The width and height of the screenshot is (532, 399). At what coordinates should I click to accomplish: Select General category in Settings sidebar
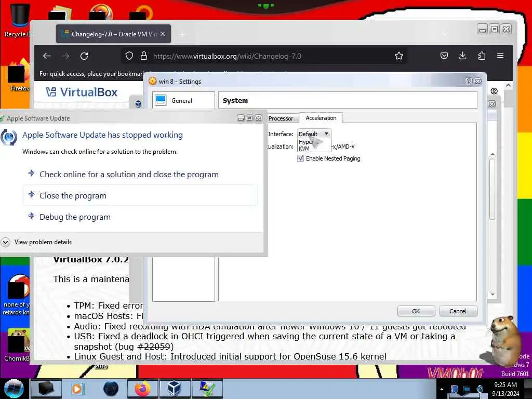(x=183, y=100)
